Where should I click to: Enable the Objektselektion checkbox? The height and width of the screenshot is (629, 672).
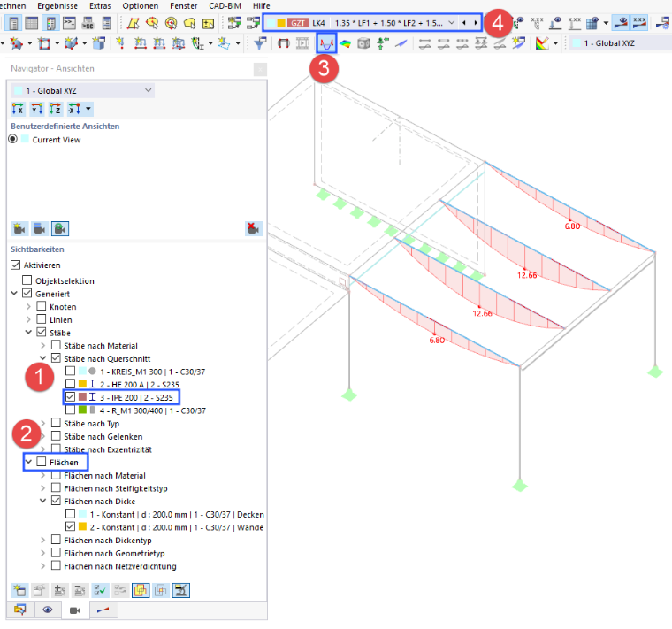click(x=27, y=280)
